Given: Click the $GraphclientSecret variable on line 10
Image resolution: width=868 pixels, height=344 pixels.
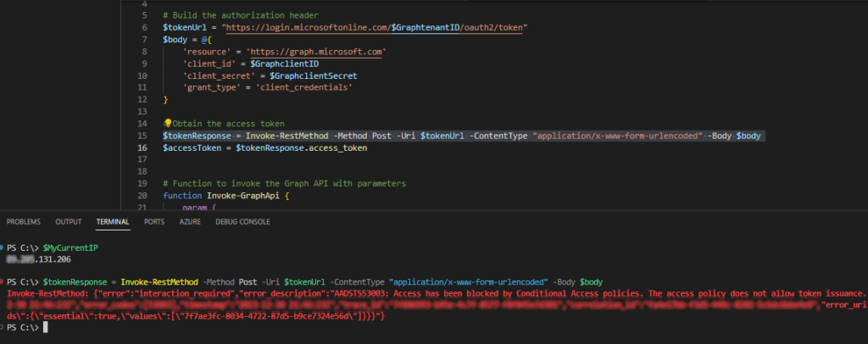Looking at the screenshot, I should click(x=314, y=75).
